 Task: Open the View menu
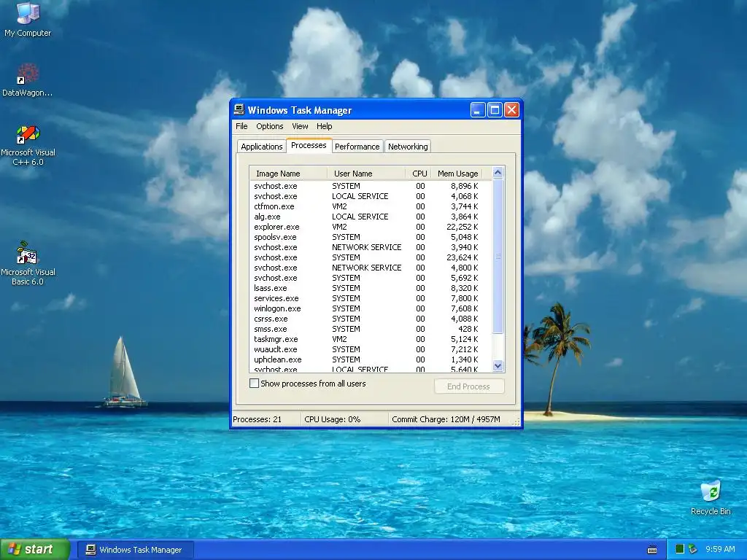coord(300,126)
